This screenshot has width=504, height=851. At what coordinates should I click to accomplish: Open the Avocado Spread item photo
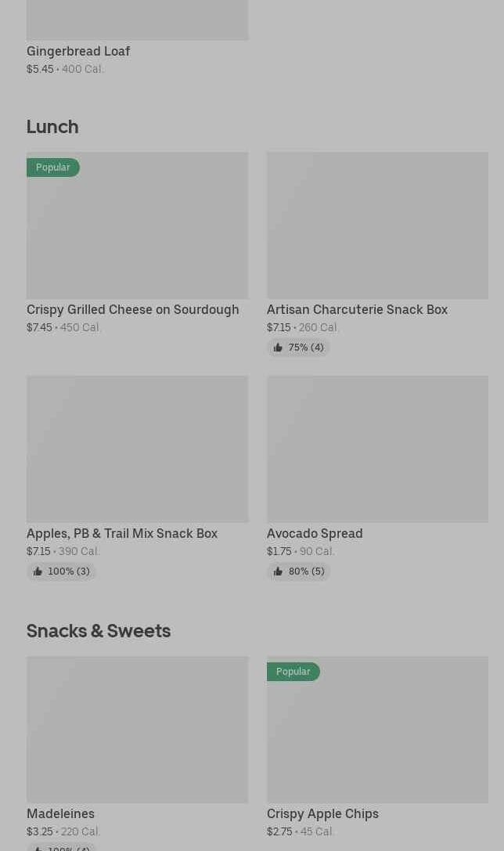coord(377,449)
